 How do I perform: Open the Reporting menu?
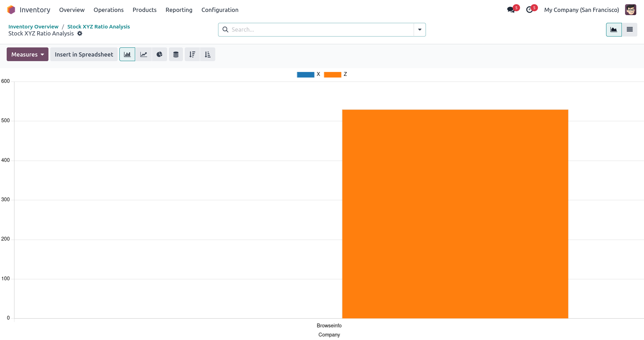point(179,10)
